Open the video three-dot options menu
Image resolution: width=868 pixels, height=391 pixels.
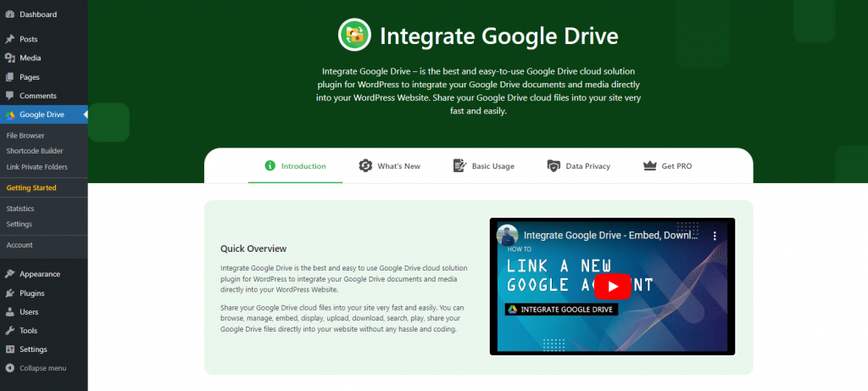pos(715,236)
